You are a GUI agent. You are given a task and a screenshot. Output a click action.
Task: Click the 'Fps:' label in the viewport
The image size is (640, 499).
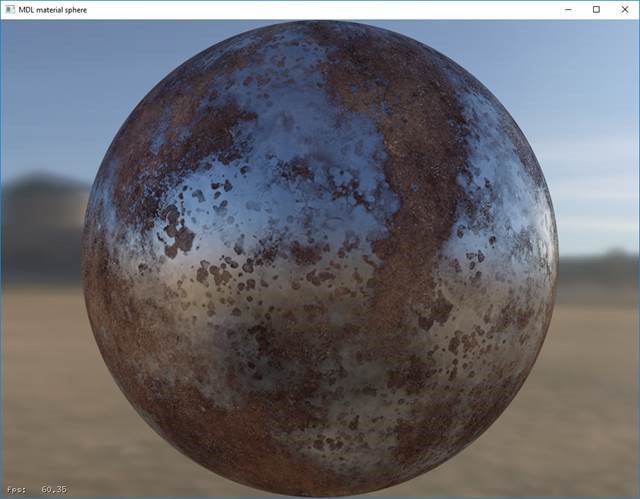16,489
